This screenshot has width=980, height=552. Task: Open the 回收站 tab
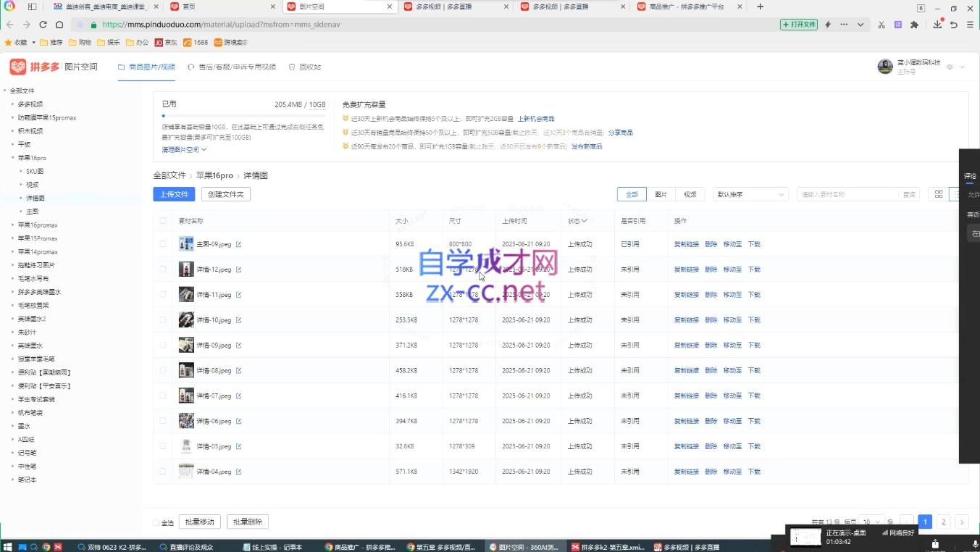305,67
